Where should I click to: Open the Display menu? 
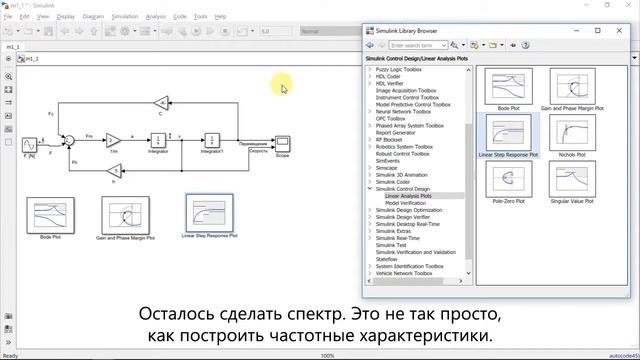click(x=66, y=17)
